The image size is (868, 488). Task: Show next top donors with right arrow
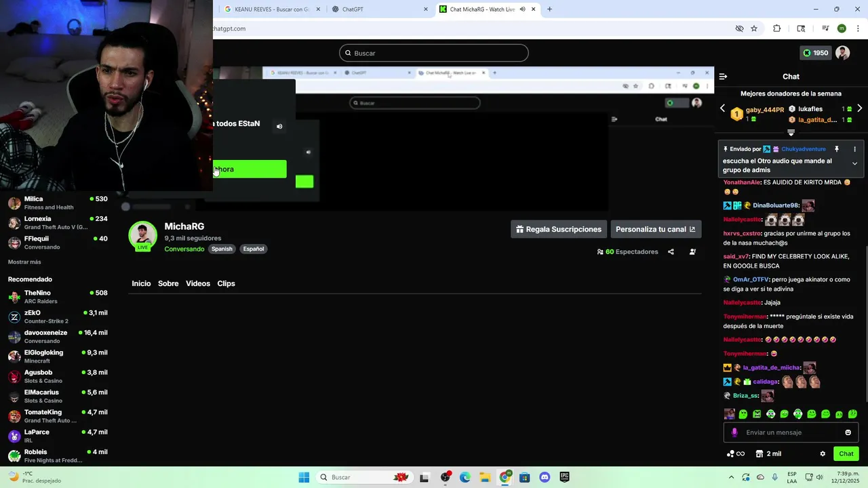pos(859,108)
